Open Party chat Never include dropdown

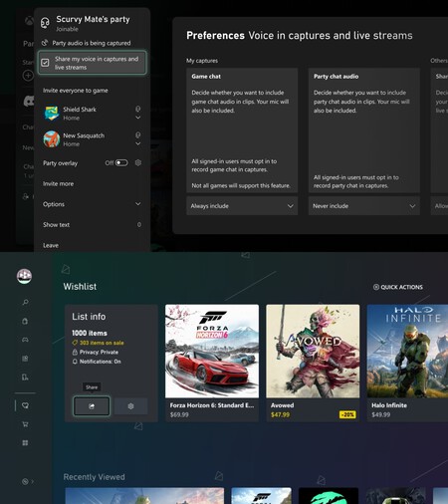pyautogui.click(x=364, y=206)
